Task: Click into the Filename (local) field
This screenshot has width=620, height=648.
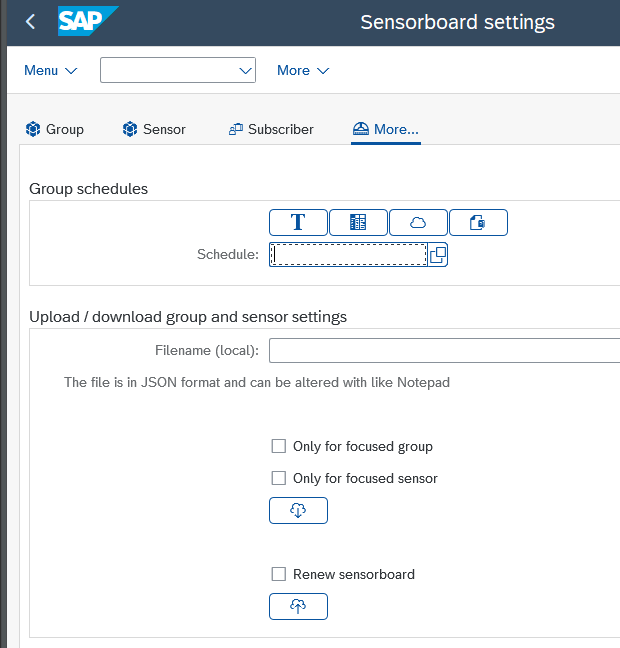Action: pyautogui.click(x=444, y=350)
